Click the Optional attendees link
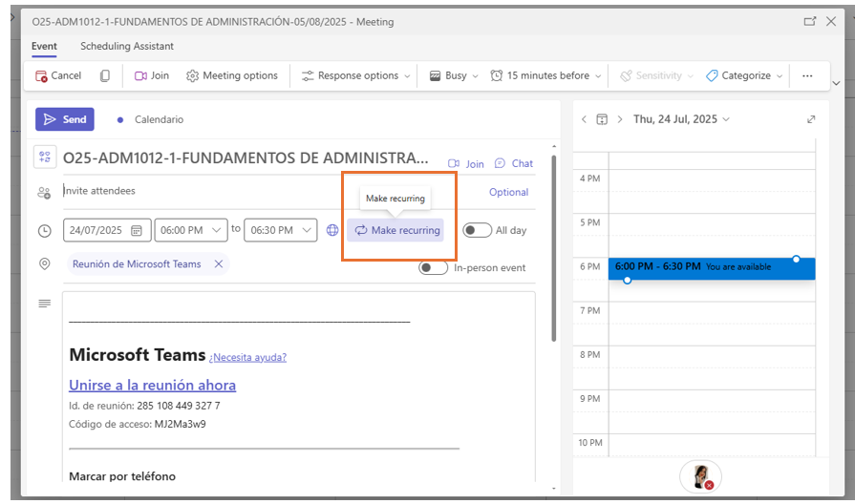 (508, 192)
